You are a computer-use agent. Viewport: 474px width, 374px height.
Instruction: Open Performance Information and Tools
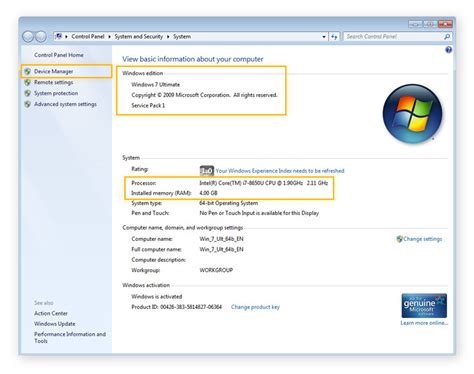click(x=70, y=337)
